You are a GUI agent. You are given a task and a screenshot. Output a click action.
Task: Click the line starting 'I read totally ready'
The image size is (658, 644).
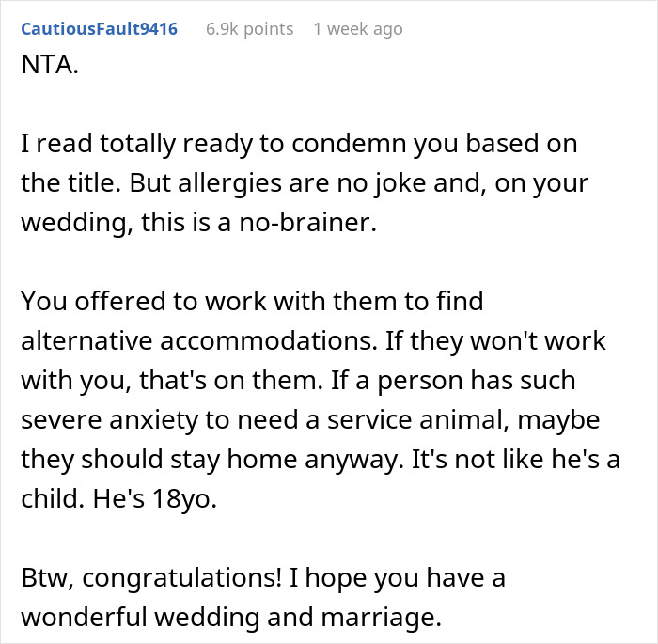pos(299,145)
